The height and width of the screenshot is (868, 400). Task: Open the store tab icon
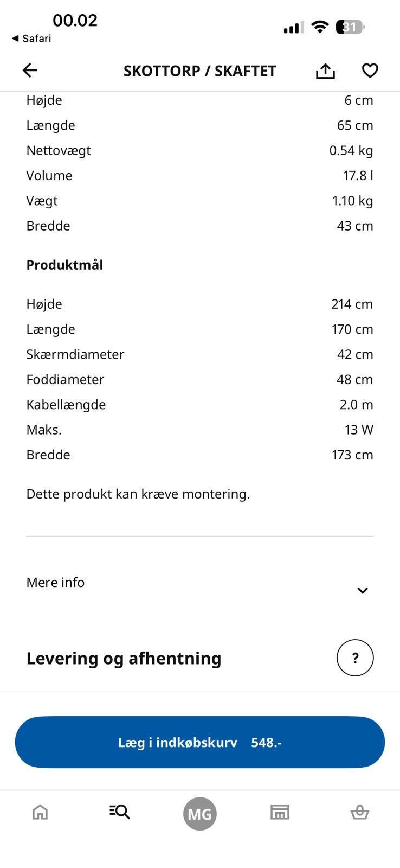click(280, 812)
